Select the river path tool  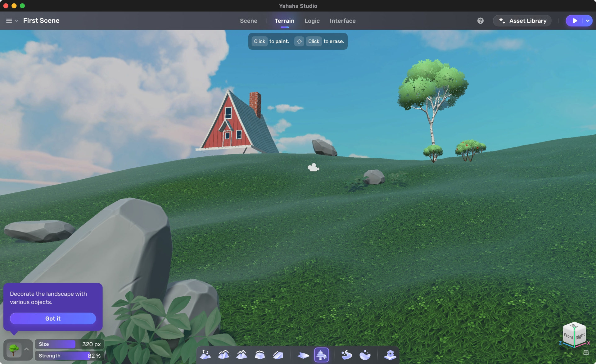point(346,354)
